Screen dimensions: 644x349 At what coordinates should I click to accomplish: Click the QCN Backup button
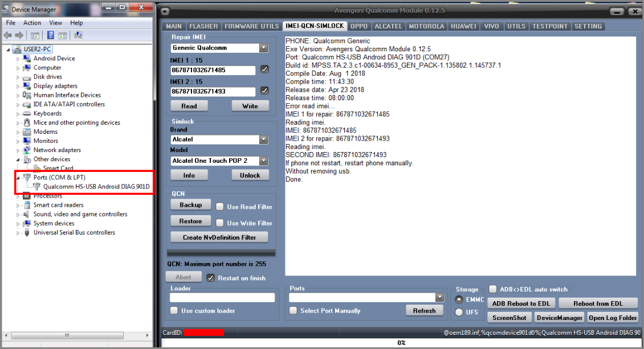pyautogui.click(x=190, y=204)
